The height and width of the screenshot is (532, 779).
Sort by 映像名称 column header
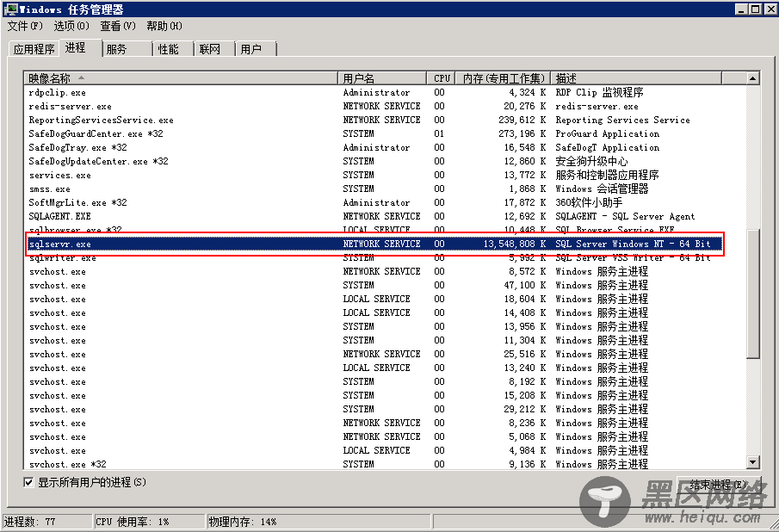click(x=181, y=78)
